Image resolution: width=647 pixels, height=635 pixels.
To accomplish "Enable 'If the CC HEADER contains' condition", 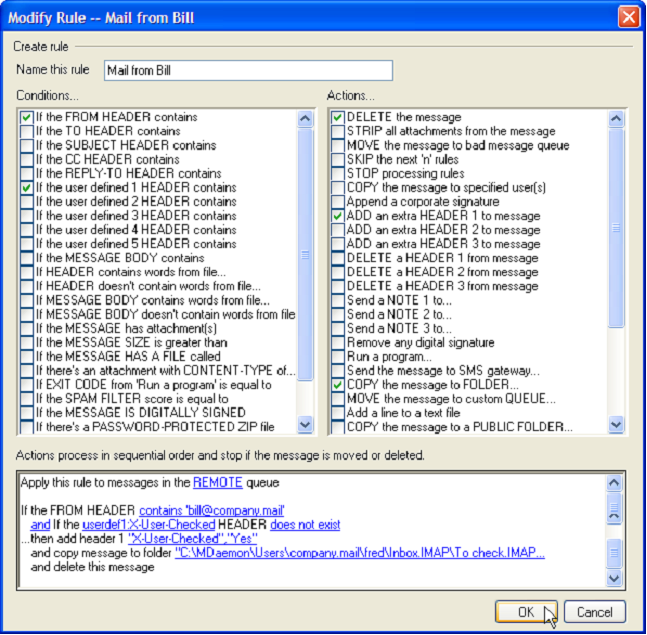I will [26, 159].
